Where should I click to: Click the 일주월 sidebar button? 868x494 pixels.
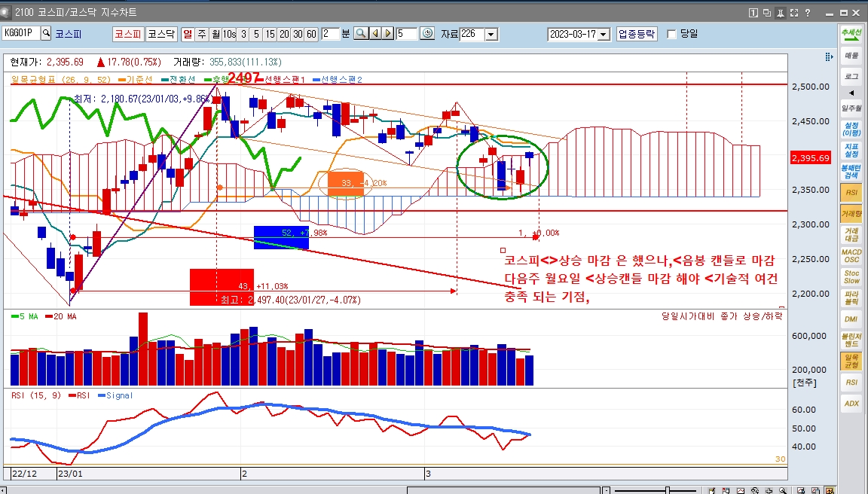851,108
